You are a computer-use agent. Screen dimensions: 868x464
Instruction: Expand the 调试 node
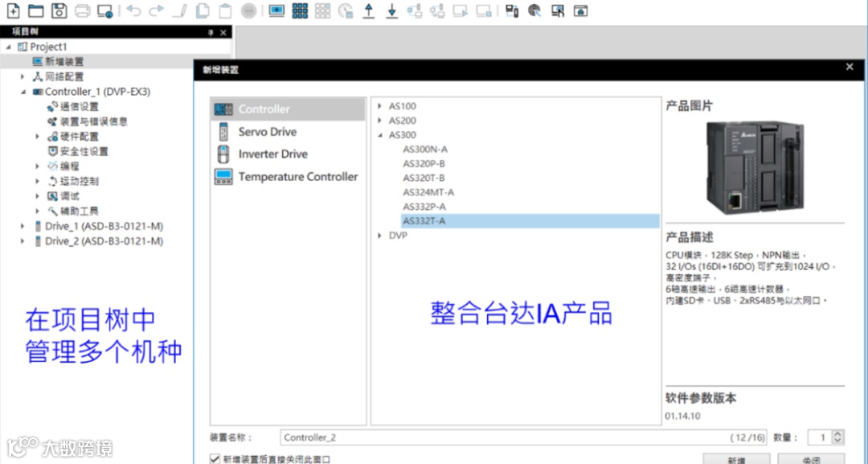tap(38, 196)
